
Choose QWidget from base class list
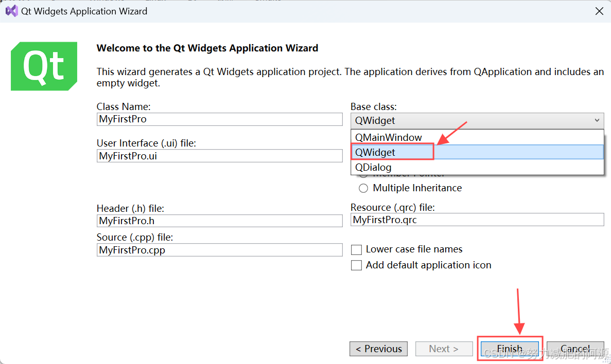click(477, 152)
